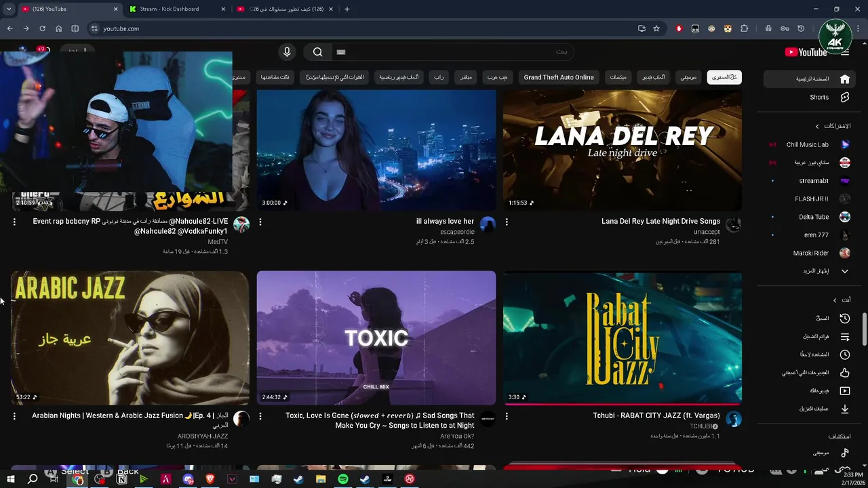Open Spotify from the Windows taskbar
Image resolution: width=868 pixels, height=488 pixels.
tap(343, 479)
